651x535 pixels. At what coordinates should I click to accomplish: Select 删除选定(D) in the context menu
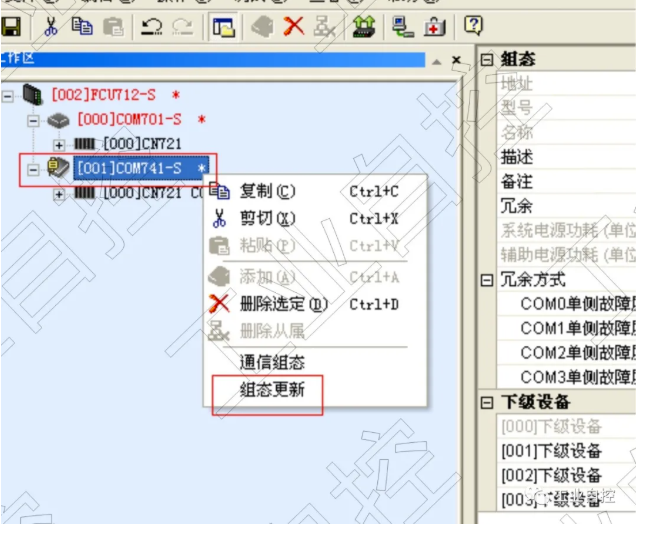point(284,305)
